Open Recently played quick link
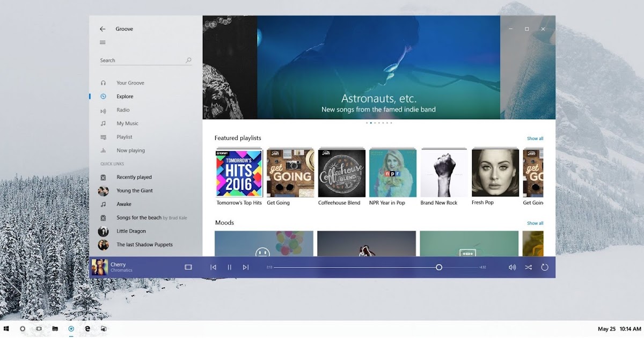644x338 pixels. click(x=134, y=177)
